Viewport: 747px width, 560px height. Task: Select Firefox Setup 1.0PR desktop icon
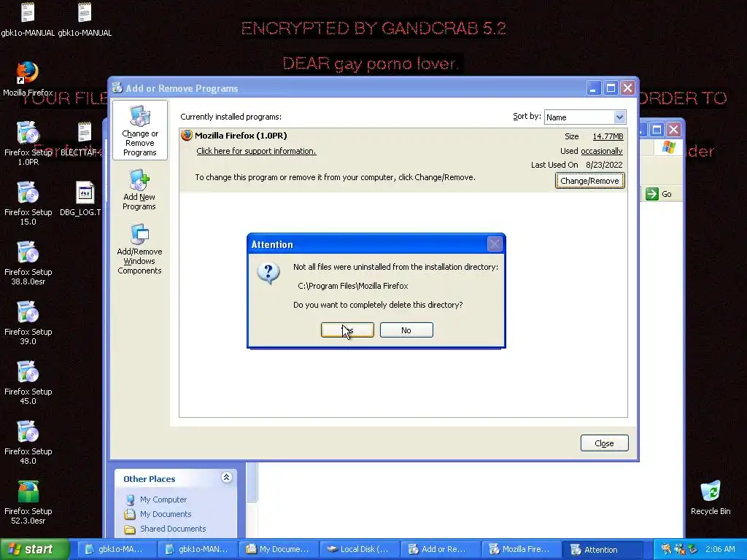coord(28,143)
